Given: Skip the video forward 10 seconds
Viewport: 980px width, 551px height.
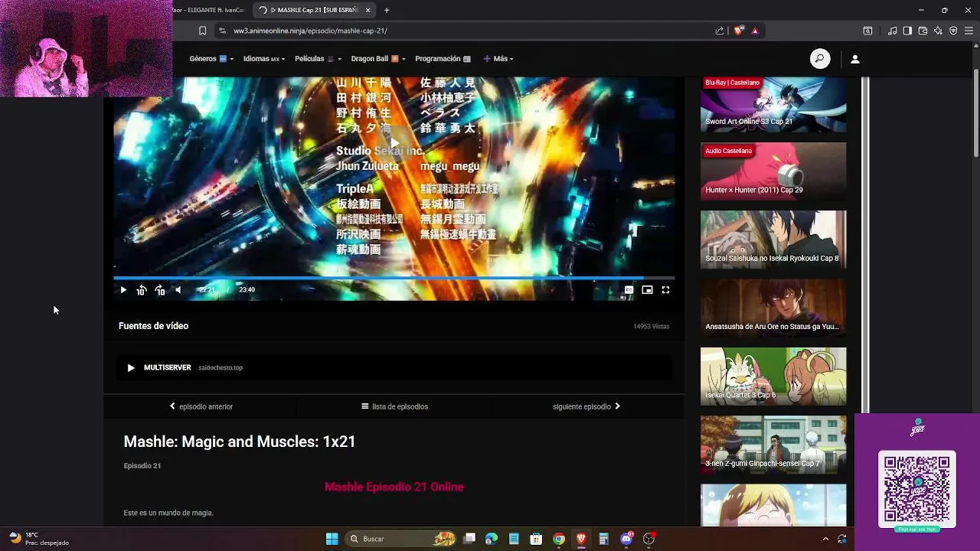Looking at the screenshot, I should click(x=160, y=290).
